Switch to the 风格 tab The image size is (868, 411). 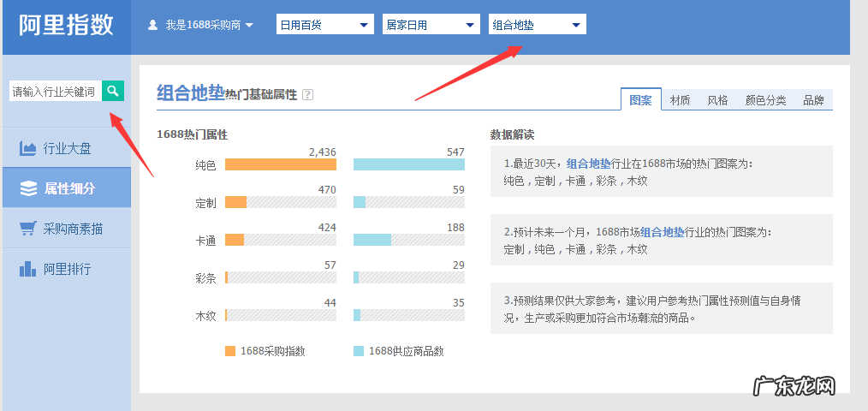click(x=717, y=100)
